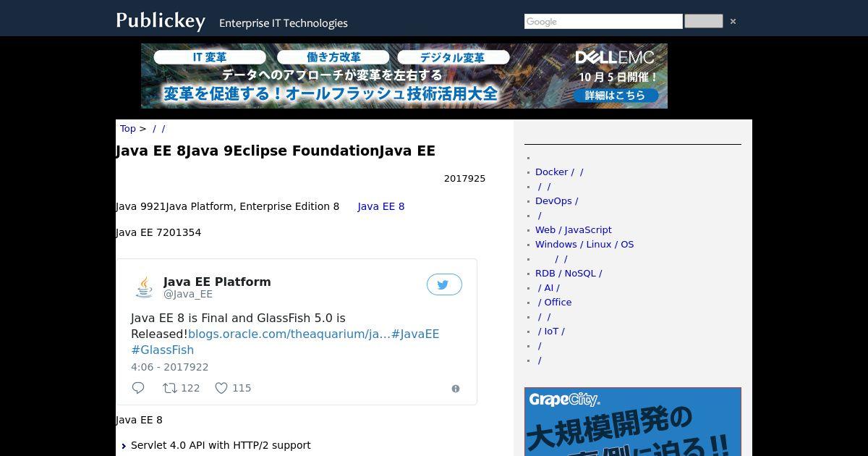Focus the Google search input field
Image resolution: width=868 pixels, height=456 pixels.
[x=603, y=22]
